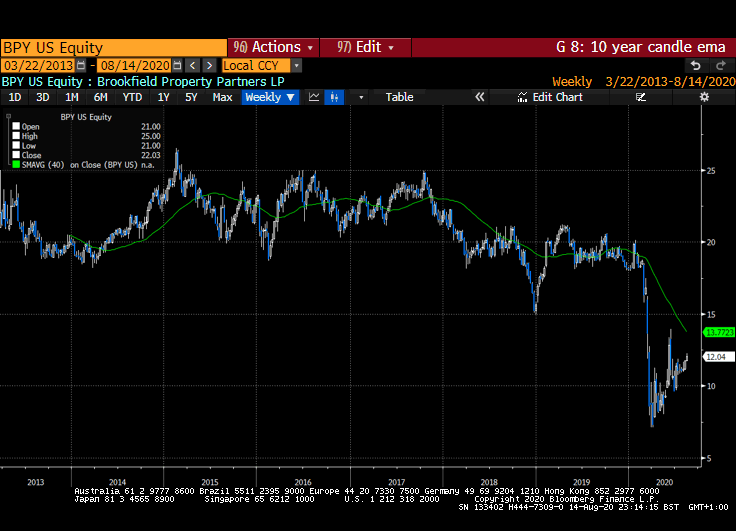Select the 5Y time range tab
Viewport: 736px width, 531px height.
pos(190,97)
